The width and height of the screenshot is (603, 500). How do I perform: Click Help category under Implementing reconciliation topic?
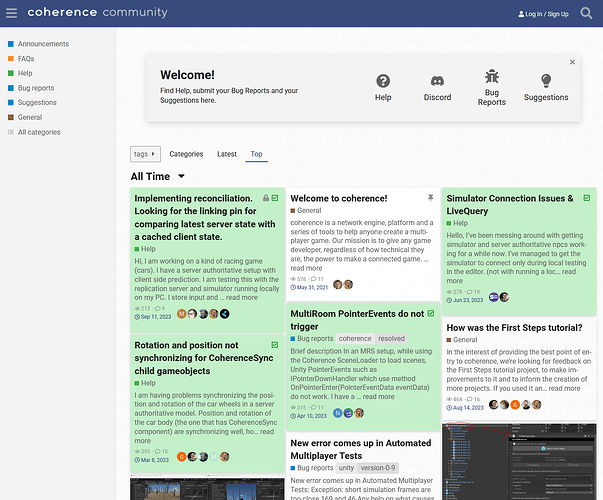[x=145, y=249]
